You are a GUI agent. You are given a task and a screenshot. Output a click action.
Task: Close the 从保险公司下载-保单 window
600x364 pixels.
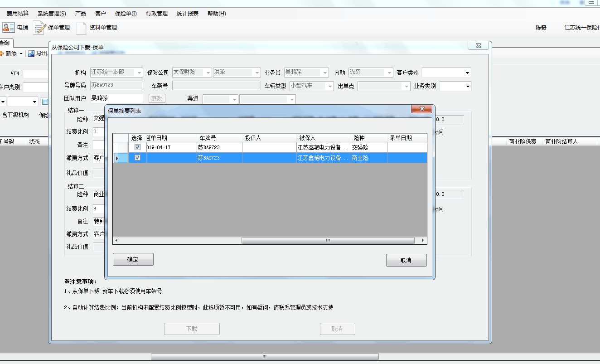click(478, 45)
